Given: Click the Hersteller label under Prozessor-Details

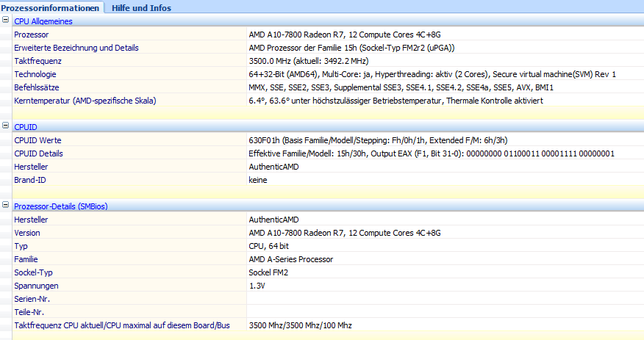Looking at the screenshot, I should point(31,220).
